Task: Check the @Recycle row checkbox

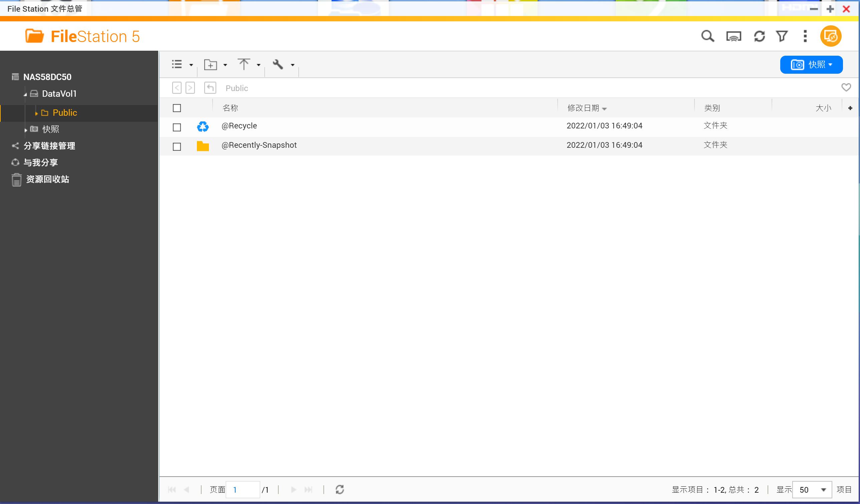Action: tap(177, 127)
